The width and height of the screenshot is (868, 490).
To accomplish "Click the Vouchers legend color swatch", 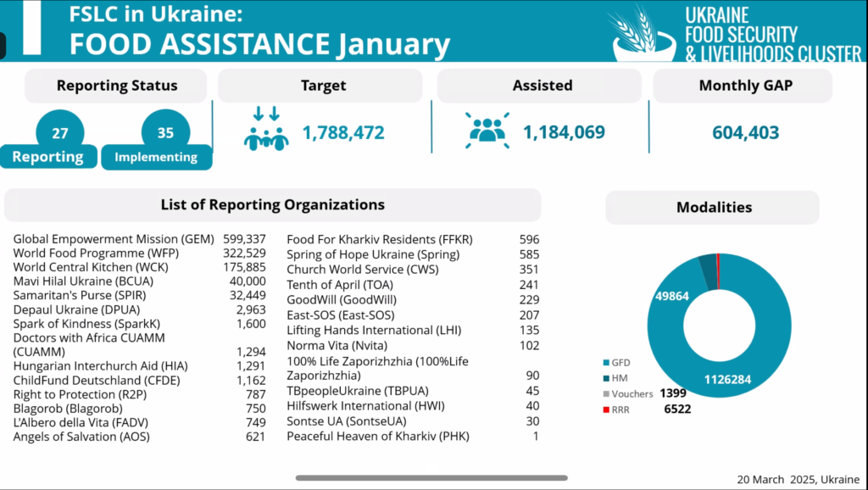I will (606, 394).
